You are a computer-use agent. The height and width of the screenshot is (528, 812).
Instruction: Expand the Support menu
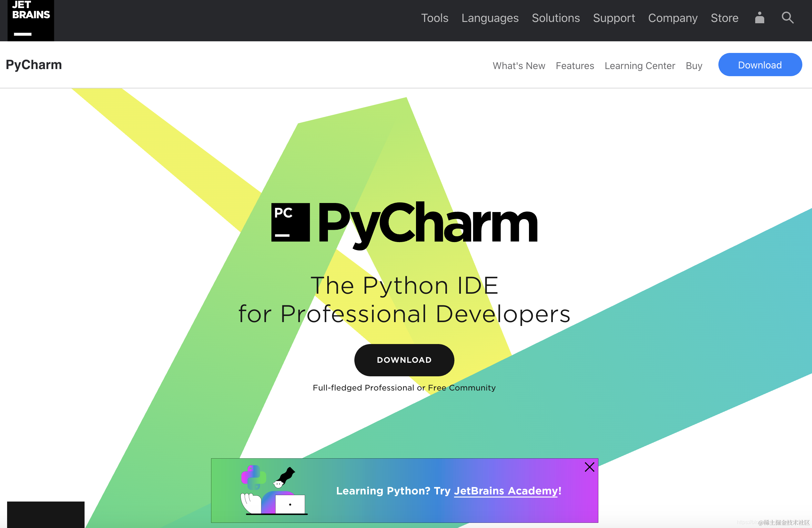[x=614, y=18]
